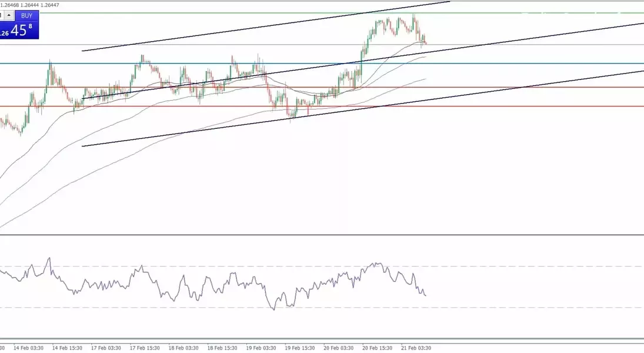The width and height of the screenshot is (644, 353).
Task: Click the 20 Feb 15:30 time label
Action: (378, 348)
